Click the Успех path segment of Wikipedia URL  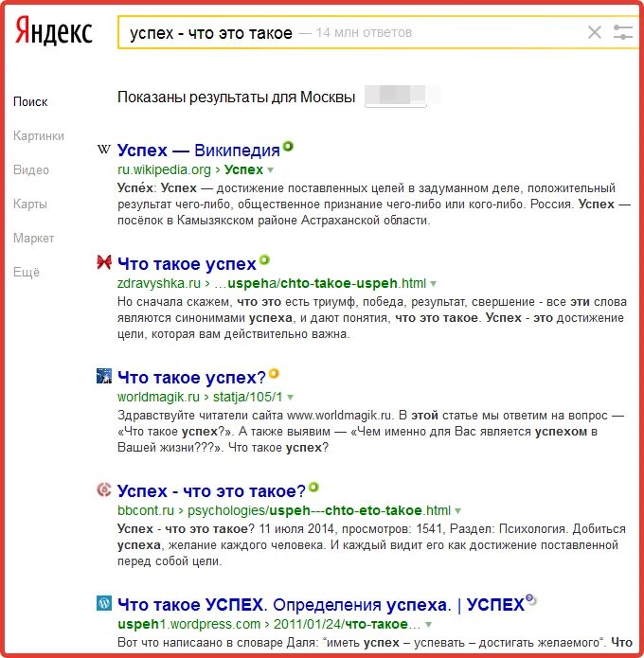tap(243, 170)
